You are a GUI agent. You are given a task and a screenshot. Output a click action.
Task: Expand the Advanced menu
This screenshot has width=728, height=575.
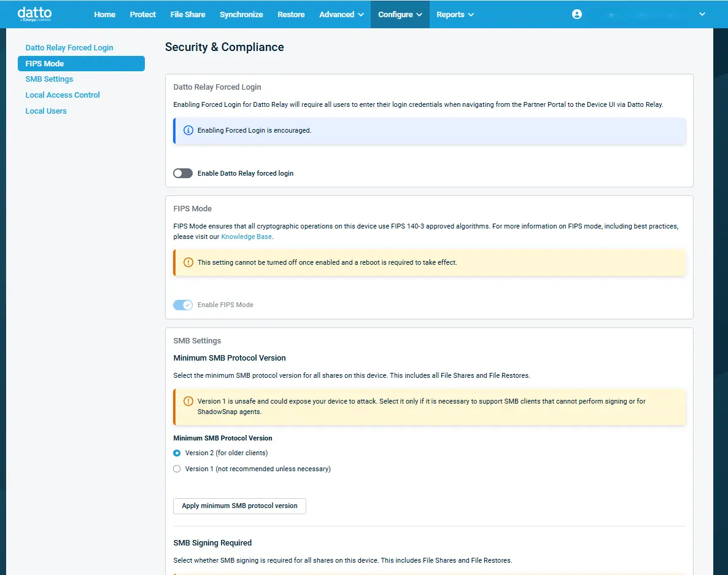click(341, 14)
